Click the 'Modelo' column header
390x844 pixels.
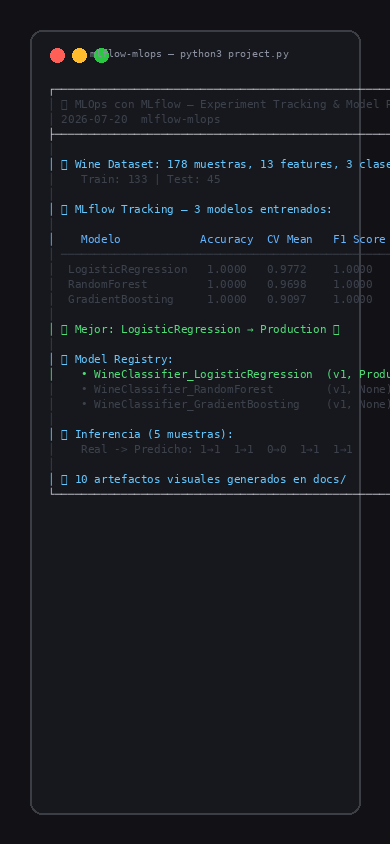tap(101, 240)
